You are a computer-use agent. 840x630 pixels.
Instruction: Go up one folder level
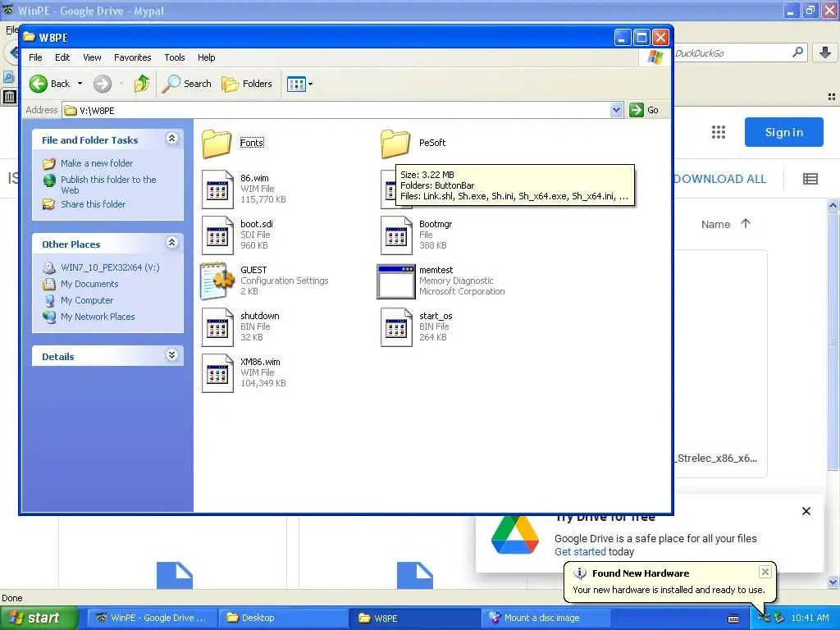click(142, 84)
